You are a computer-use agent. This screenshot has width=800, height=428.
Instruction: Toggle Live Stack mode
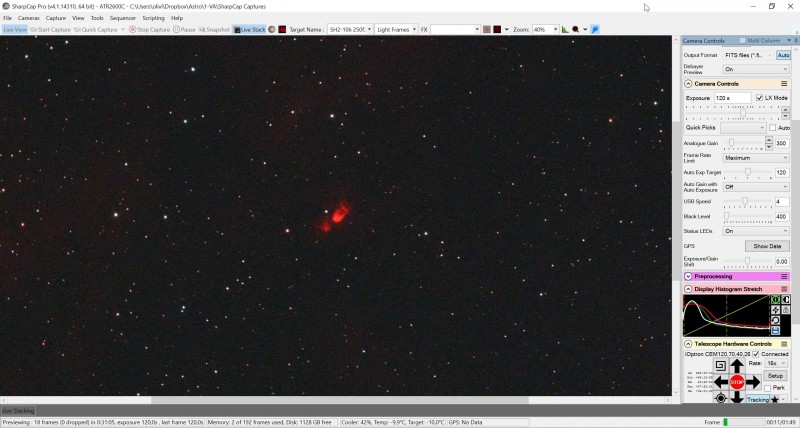pos(249,30)
